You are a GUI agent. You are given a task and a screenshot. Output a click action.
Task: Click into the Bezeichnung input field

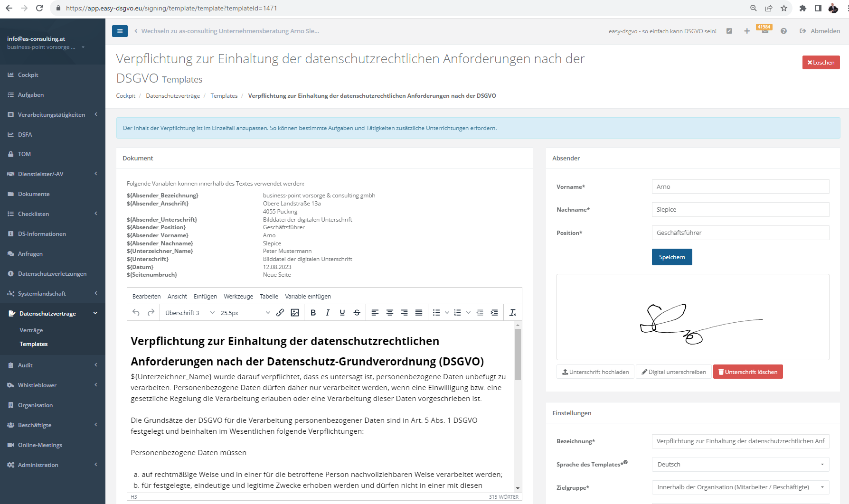coord(740,441)
